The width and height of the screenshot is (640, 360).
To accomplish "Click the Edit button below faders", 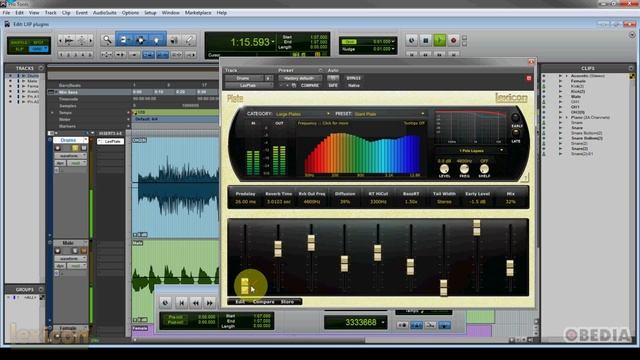I will [240, 302].
